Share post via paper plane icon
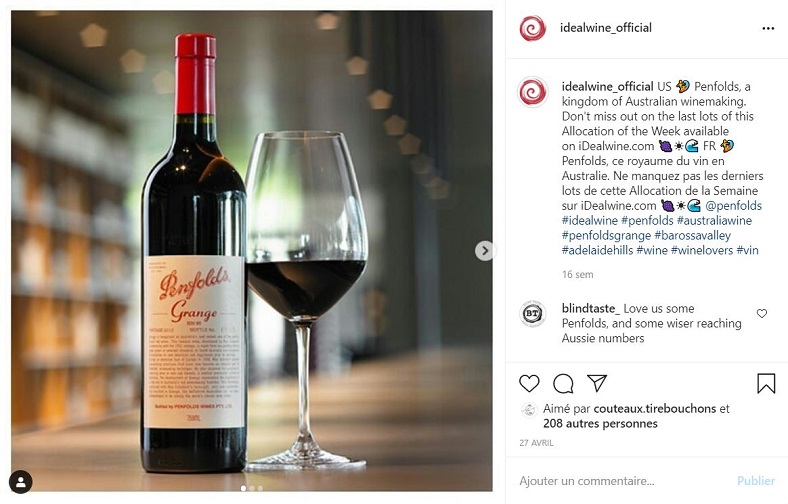The image size is (788, 504). click(x=597, y=383)
